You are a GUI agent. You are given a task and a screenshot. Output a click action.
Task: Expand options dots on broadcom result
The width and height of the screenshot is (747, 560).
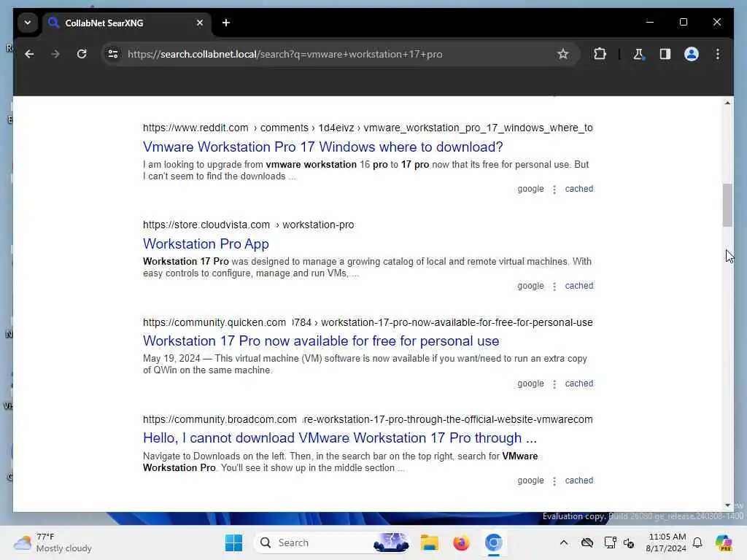tap(554, 481)
